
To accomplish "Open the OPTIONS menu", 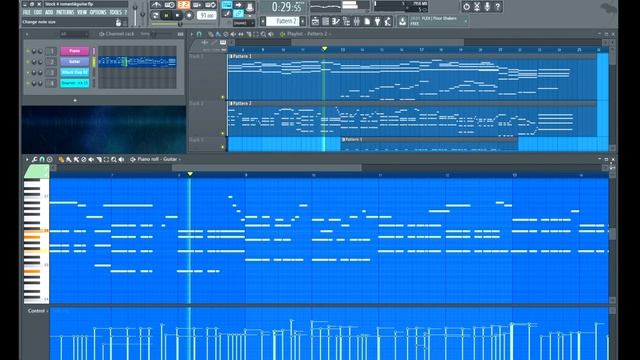I will [x=98, y=12].
